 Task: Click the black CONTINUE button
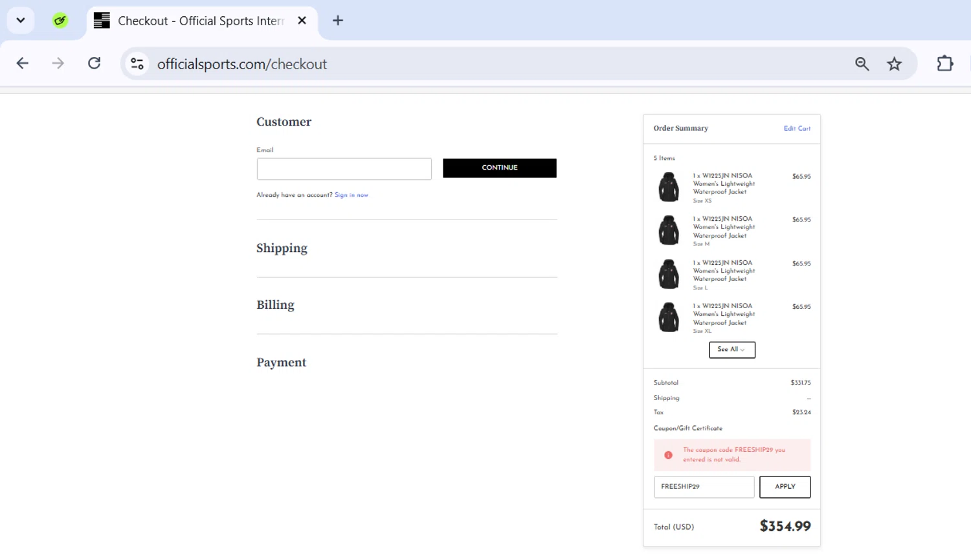(x=499, y=168)
